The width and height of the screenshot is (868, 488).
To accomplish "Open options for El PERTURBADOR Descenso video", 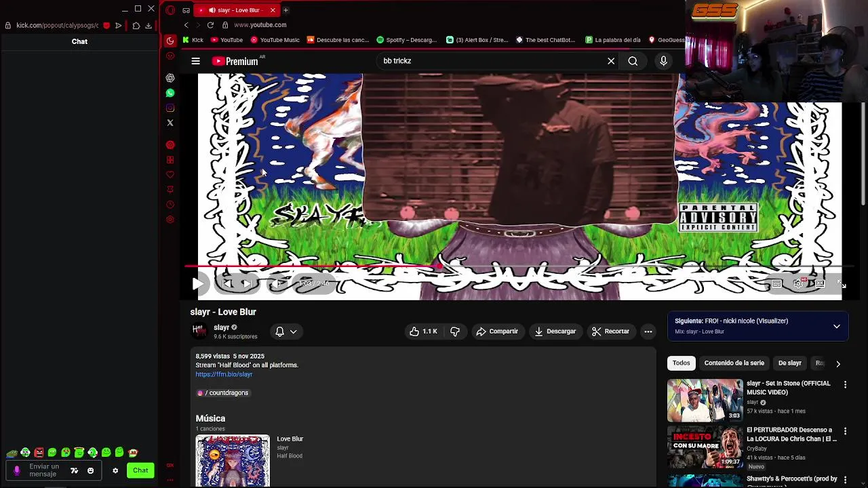I will coord(845,431).
